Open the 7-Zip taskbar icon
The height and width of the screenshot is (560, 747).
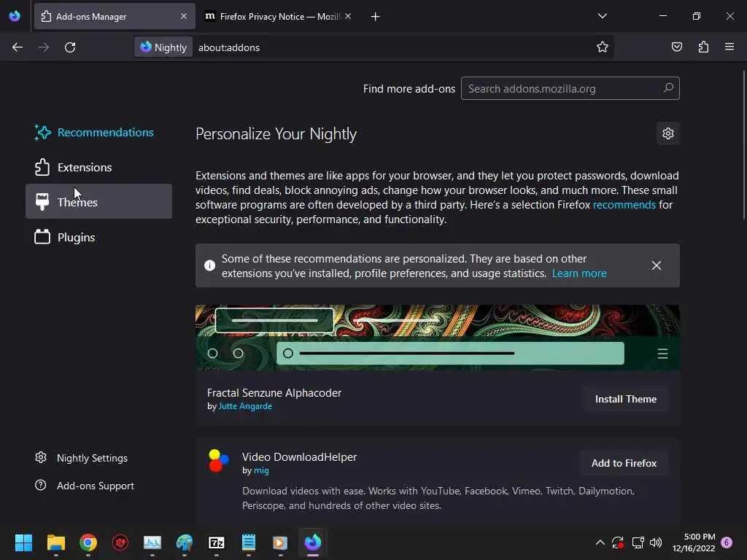pos(216,542)
